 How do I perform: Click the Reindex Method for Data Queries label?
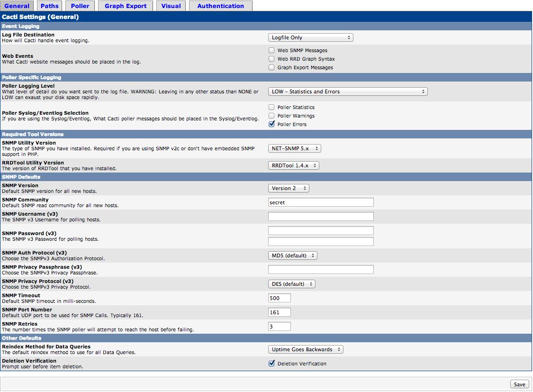(46, 346)
